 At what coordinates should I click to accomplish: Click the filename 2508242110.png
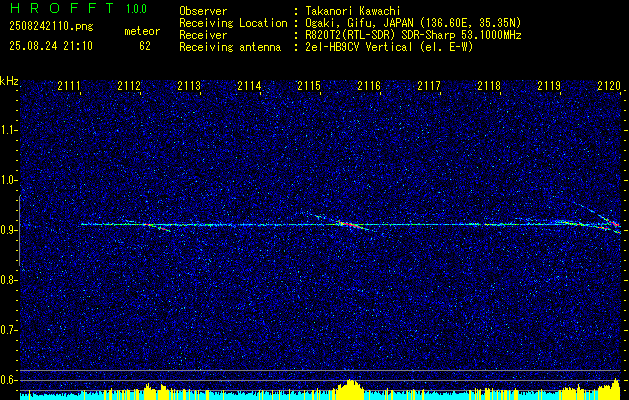51,27
